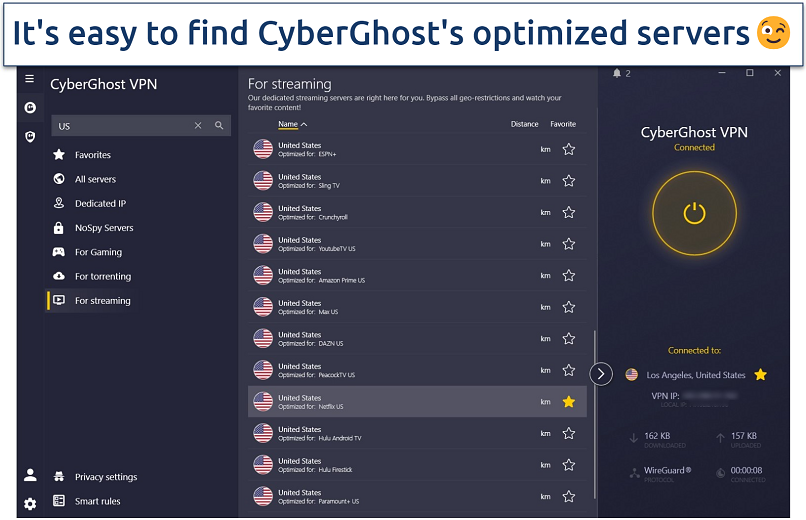Favorite the Max US optimized server
The height and width of the screenshot is (520, 806).
[569, 307]
